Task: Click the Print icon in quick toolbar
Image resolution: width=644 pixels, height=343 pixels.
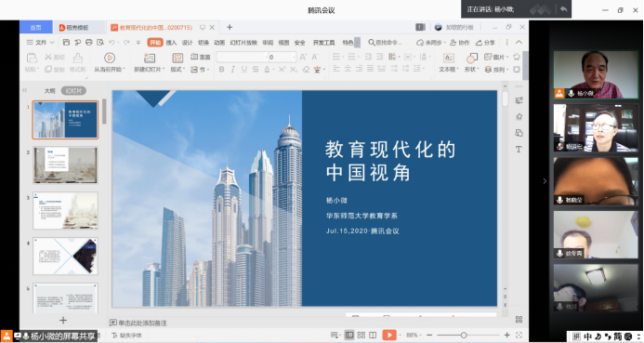Action: click(88, 43)
